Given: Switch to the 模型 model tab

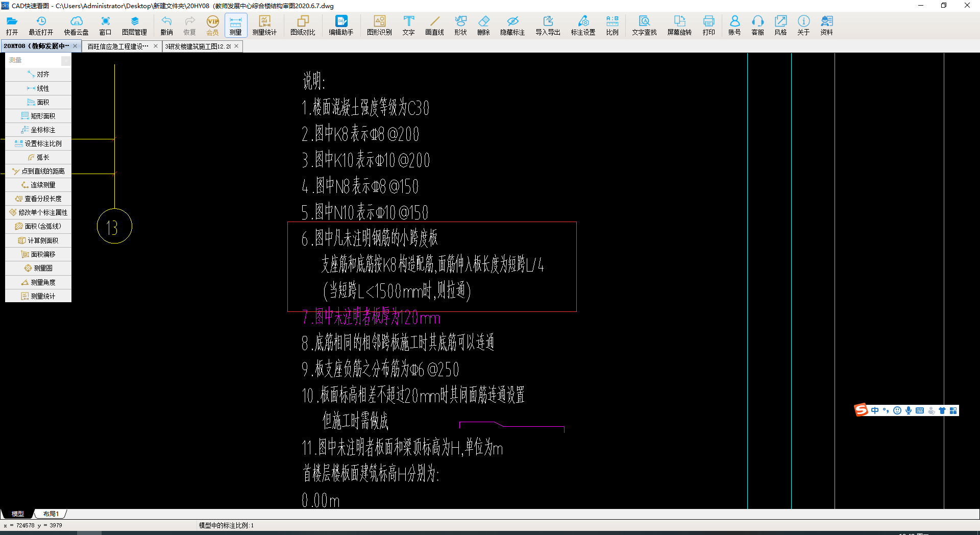Looking at the screenshot, I should click(18, 514).
